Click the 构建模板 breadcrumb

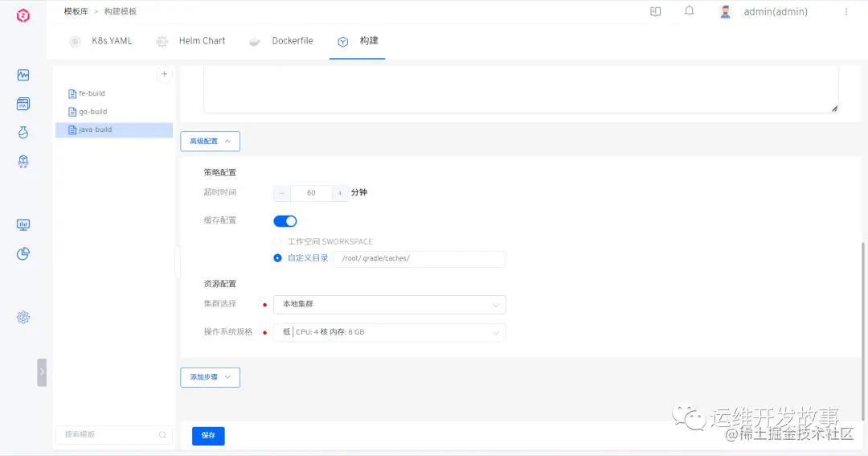pos(120,11)
